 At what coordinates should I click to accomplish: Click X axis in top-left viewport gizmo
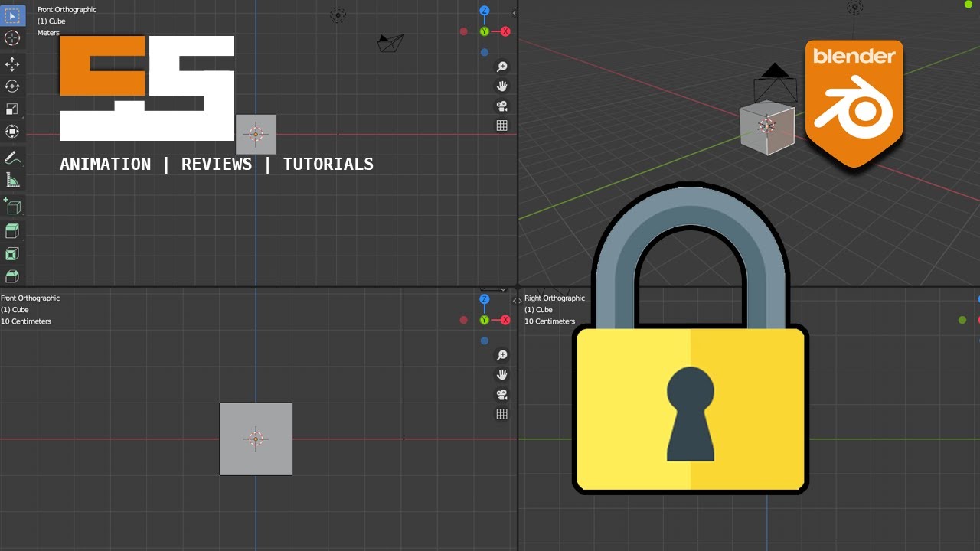tap(505, 31)
